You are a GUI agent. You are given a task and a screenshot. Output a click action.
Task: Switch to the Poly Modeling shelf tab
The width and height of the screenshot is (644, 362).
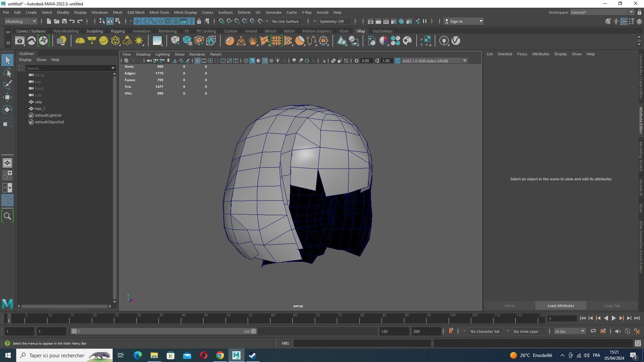pos(66,31)
